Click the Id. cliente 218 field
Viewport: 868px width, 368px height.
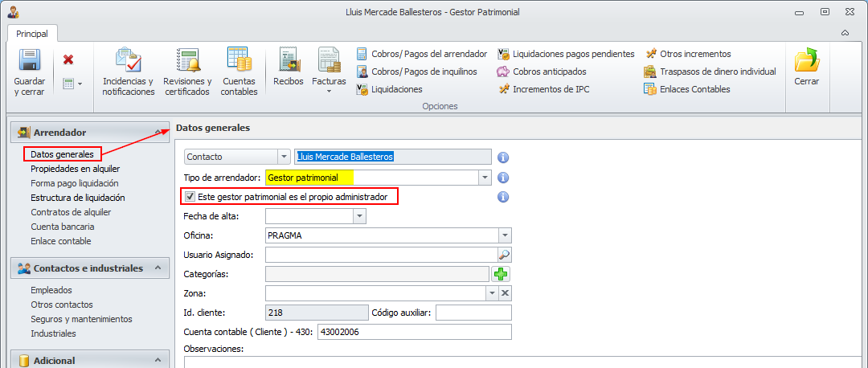[317, 313]
